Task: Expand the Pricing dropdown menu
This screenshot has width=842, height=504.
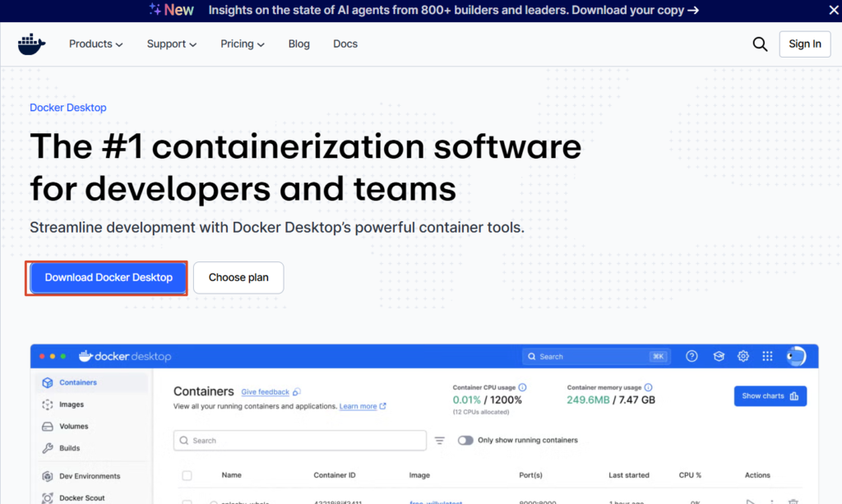Action: (x=243, y=44)
